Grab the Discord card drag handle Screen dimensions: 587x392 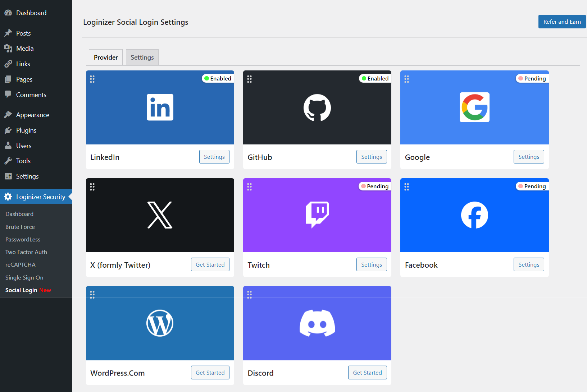tap(250, 295)
